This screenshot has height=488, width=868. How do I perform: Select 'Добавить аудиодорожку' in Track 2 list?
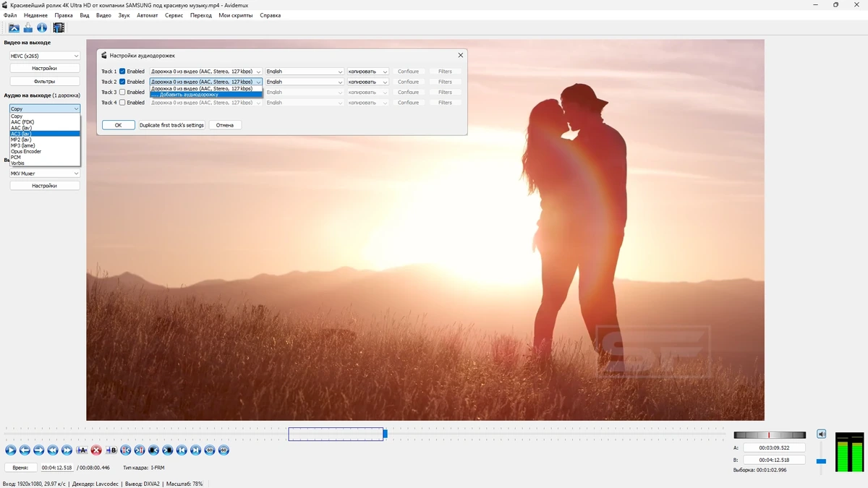[x=206, y=95]
